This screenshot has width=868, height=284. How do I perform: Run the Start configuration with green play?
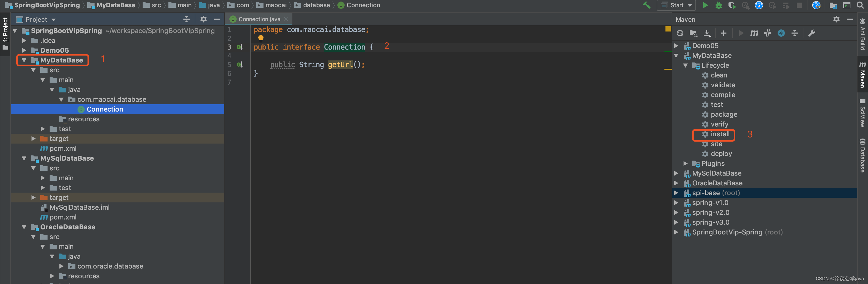coord(705,5)
